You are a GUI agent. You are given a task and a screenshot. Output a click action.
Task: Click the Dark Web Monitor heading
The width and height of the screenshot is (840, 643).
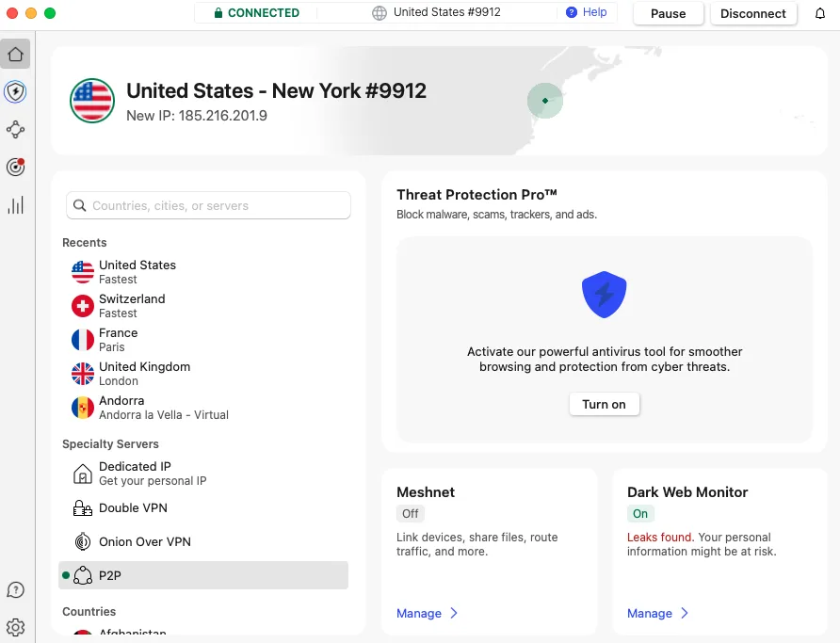click(687, 492)
